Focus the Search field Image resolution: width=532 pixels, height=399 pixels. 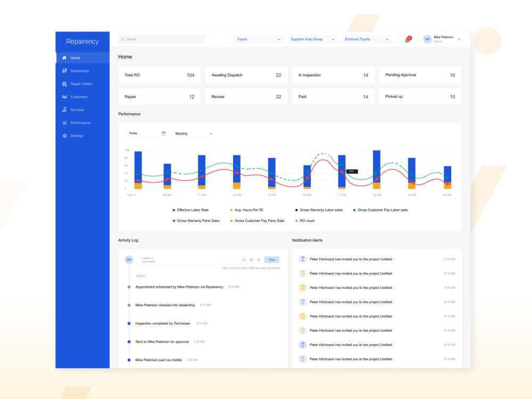[162, 39]
